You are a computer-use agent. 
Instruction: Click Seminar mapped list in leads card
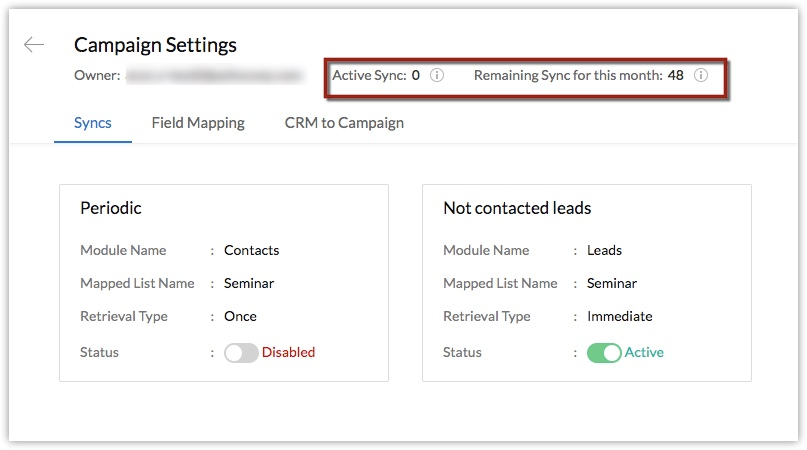612,283
